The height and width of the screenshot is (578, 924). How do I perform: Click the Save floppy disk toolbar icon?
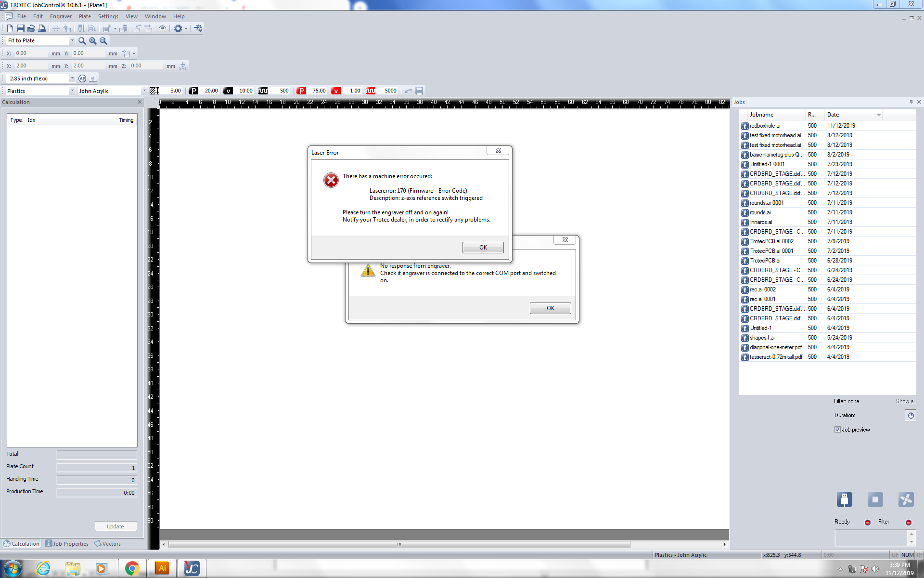(21, 28)
